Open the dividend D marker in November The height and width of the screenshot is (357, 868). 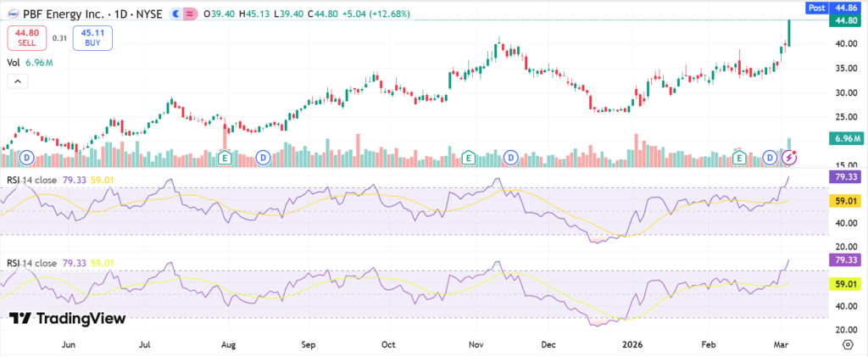(511, 159)
